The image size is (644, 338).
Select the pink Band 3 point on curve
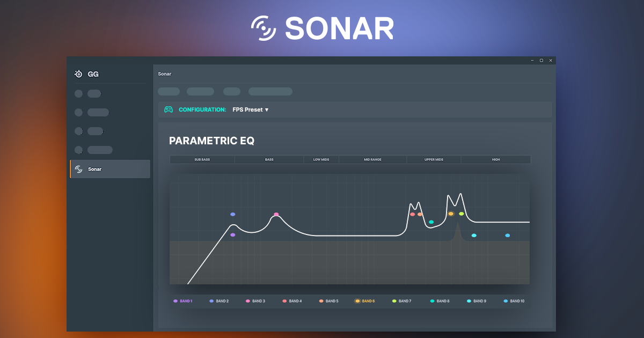[x=276, y=215]
